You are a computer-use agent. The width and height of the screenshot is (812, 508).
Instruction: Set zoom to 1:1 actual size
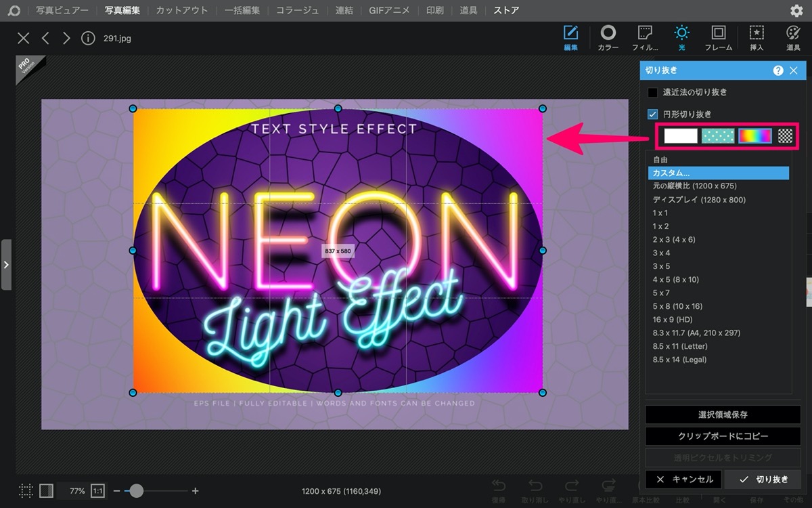(97, 490)
